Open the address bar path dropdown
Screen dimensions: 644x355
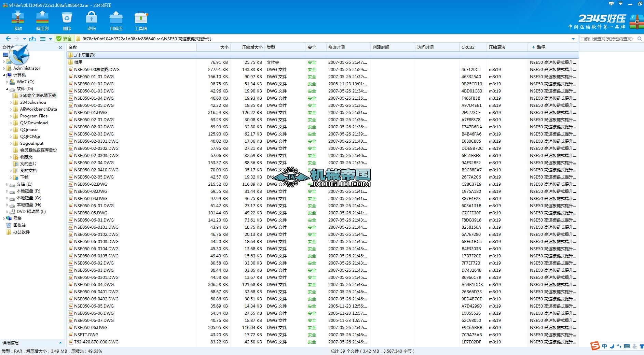click(573, 39)
